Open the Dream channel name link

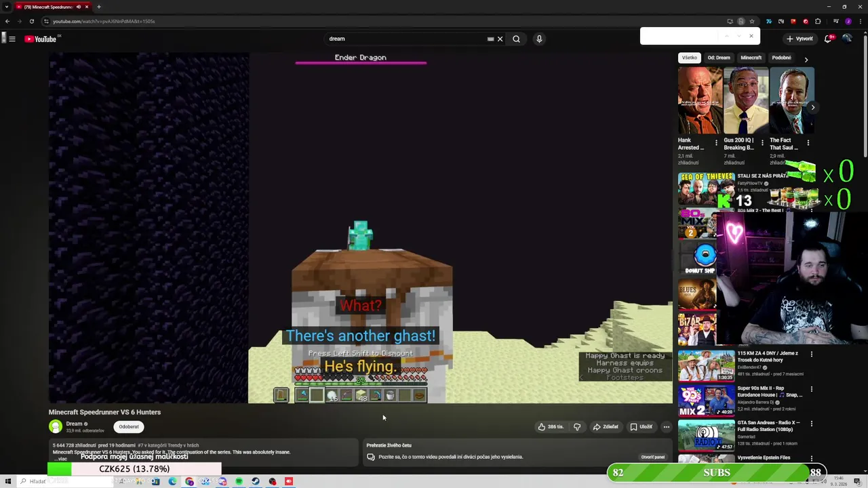pyautogui.click(x=74, y=424)
